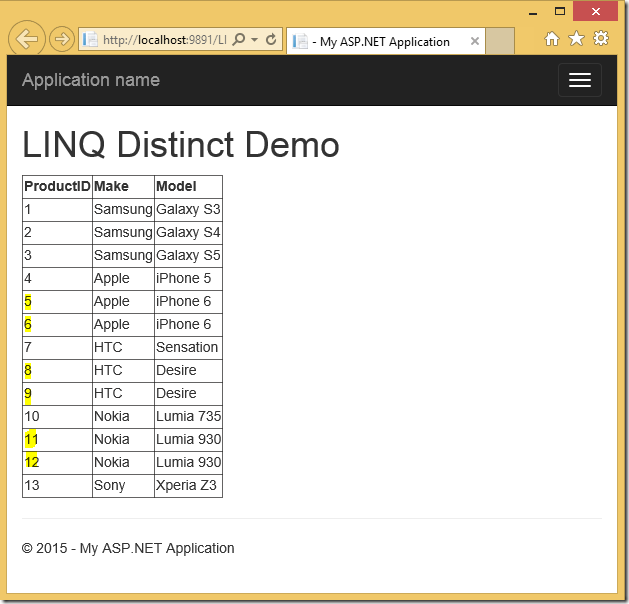The width and height of the screenshot is (629, 604).
Task: Click the browser forward arrow button
Action: click(62, 39)
